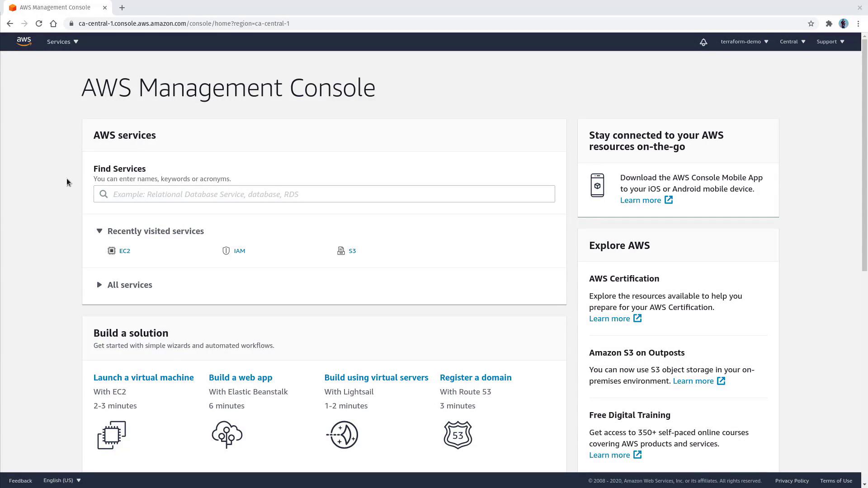Viewport: 868px width, 488px height.
Task: Click the EC2 chip icon
Action: click(112, 251)
